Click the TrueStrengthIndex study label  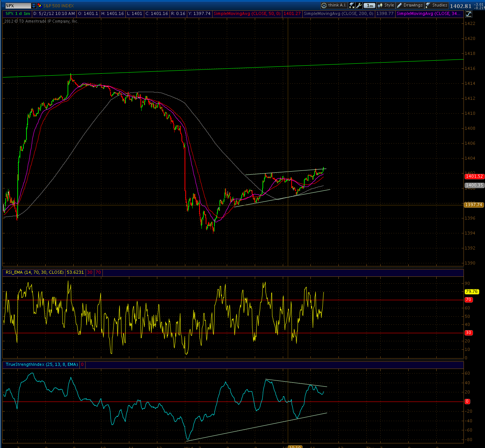(42, 364)
